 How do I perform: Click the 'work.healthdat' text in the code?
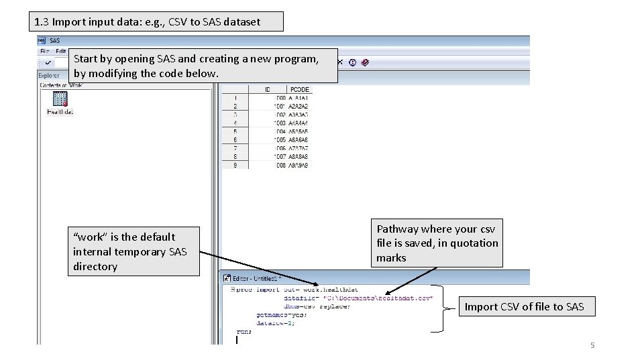[x=331, y=290]
